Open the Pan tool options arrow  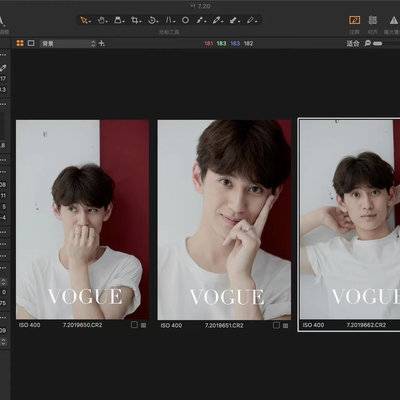click(x=107, y=22)
